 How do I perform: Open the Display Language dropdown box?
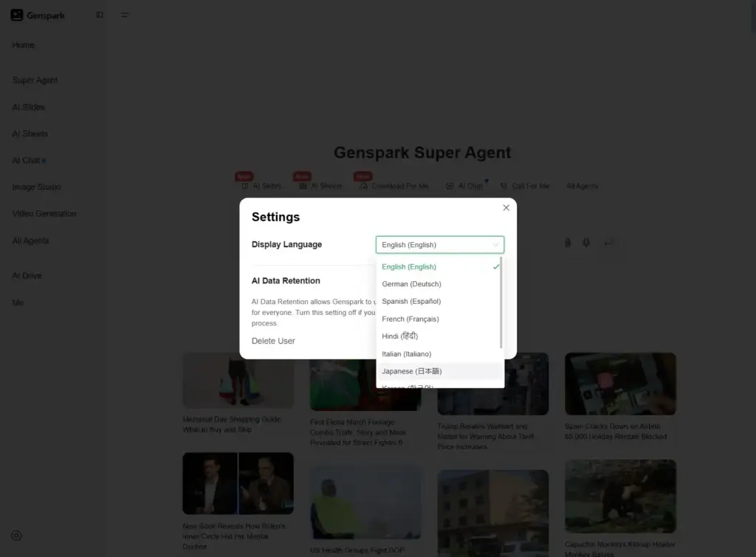click(x=439, y=245)
